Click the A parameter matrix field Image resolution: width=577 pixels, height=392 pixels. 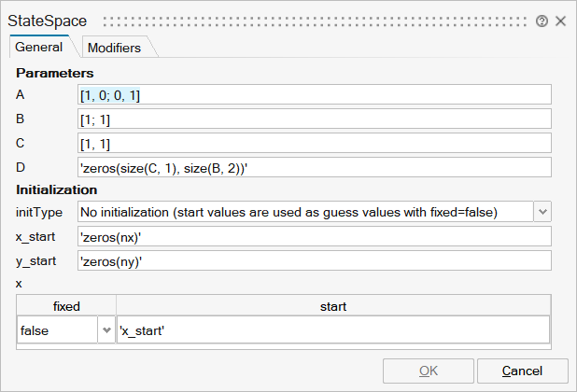tap(315, 94)
